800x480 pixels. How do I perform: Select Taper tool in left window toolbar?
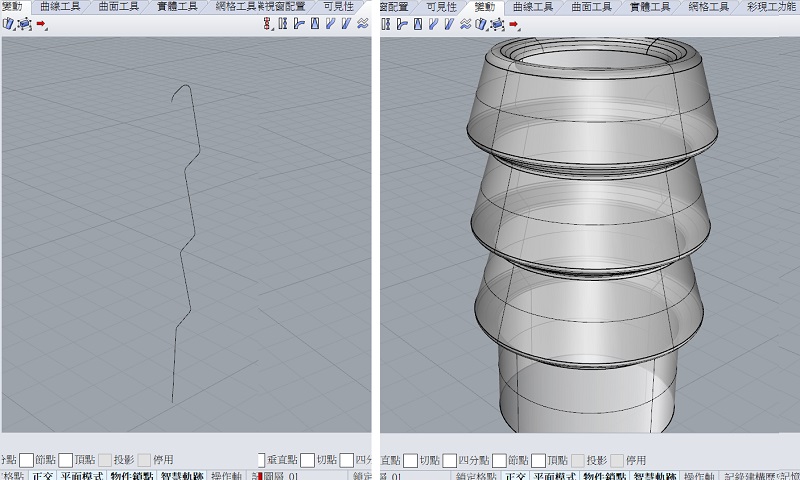pos(315,23)
